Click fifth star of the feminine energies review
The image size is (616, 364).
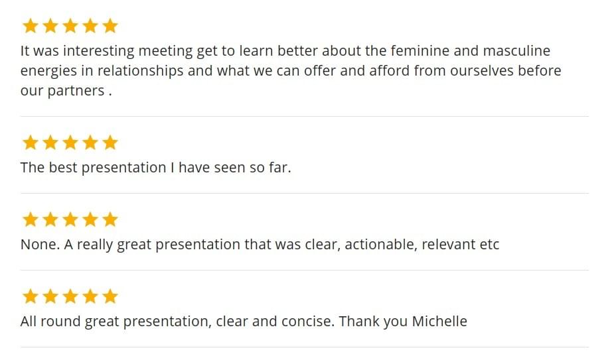(x=110, y=26)
